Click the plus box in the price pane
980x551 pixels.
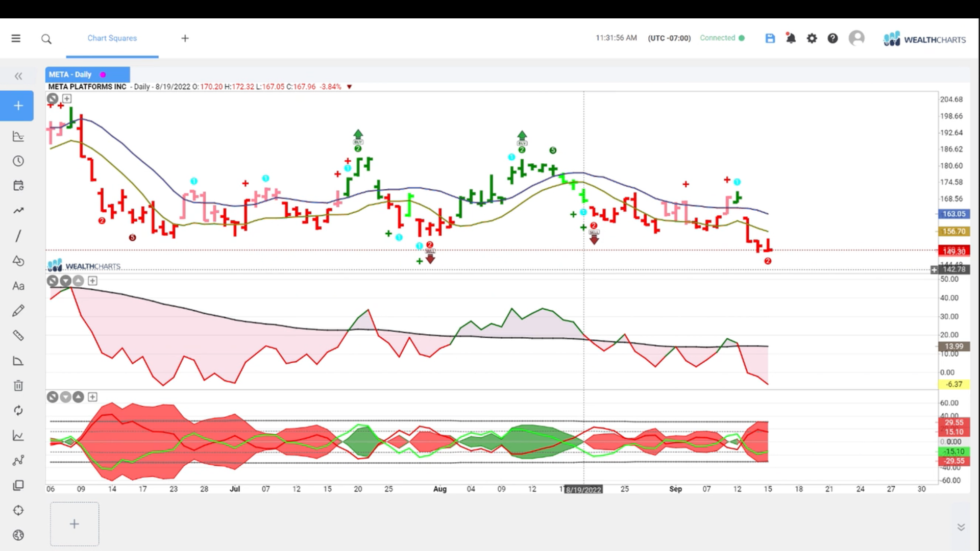(x=67, y=98)
